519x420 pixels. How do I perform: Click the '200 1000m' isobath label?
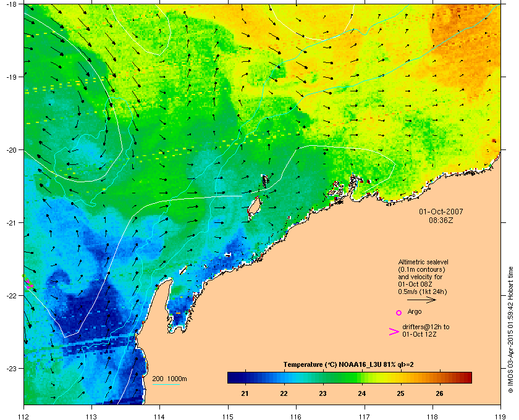click(169, 379)
